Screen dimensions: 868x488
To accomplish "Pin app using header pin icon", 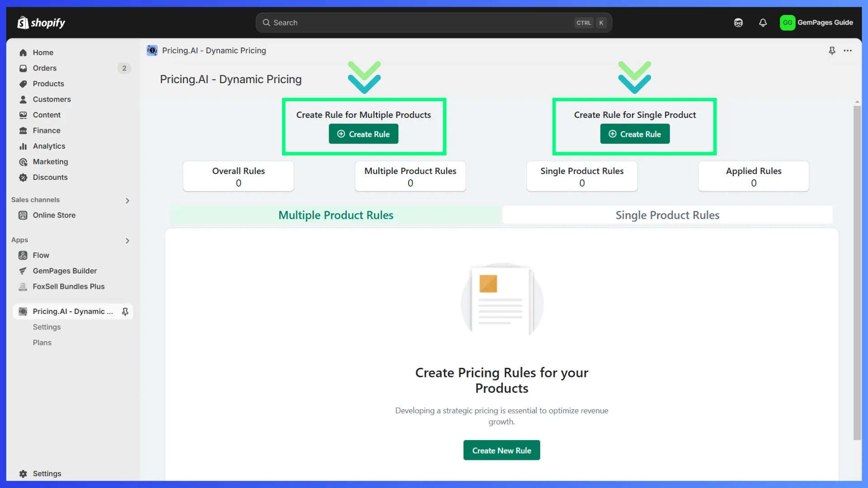I will pyautogui.click(x=832, y=51).
